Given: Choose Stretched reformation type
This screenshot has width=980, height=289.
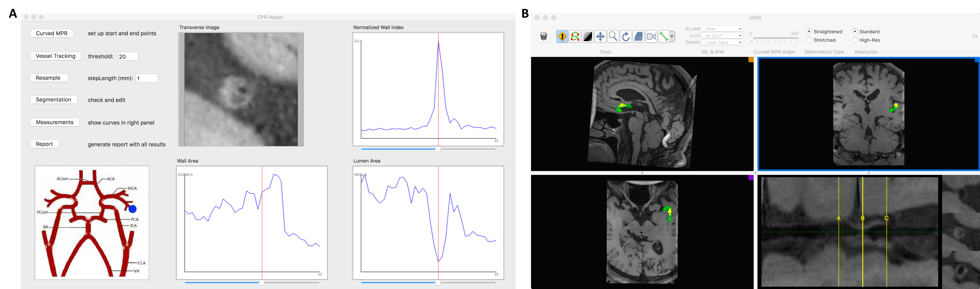Looking at the screenshot, I should pos(809,40).
